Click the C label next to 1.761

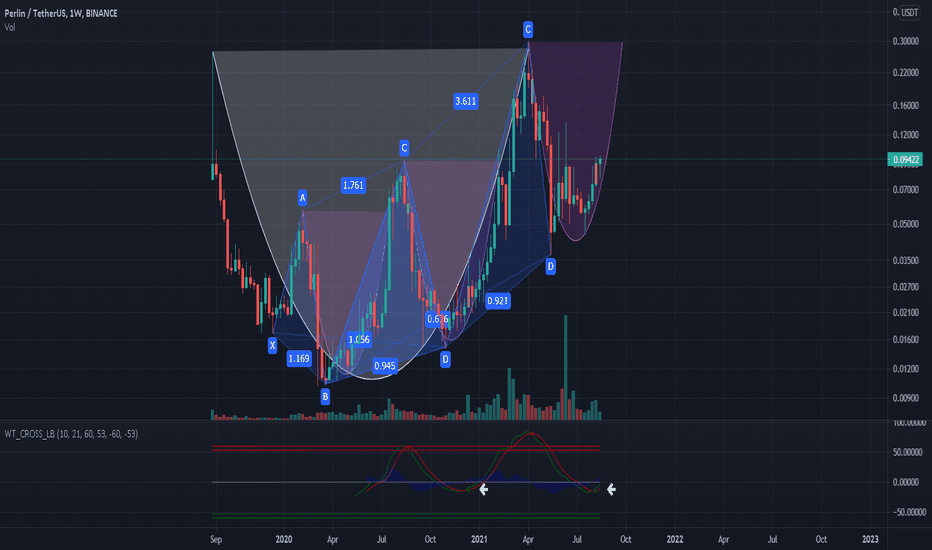tap(404, 148)
